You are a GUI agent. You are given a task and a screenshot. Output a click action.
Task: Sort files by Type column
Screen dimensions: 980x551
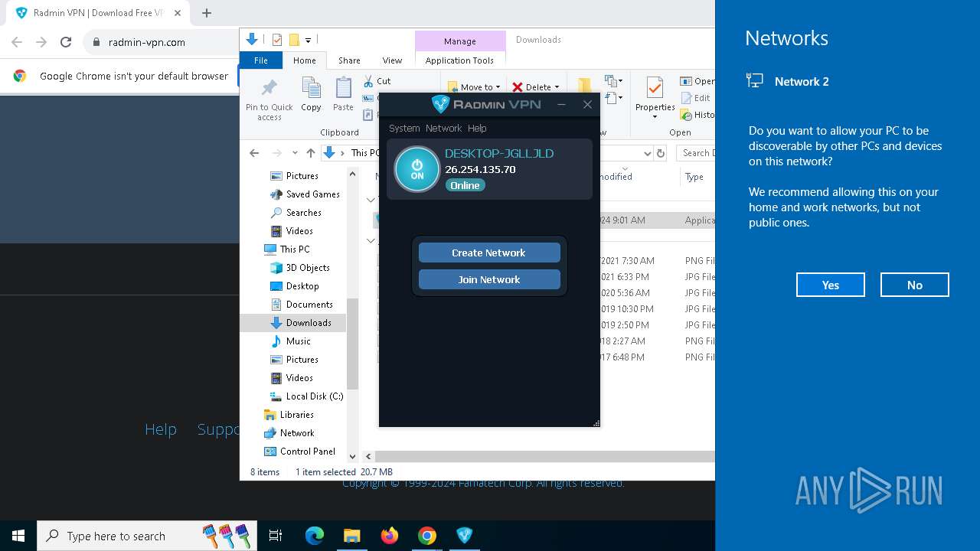tap(694, 177)
